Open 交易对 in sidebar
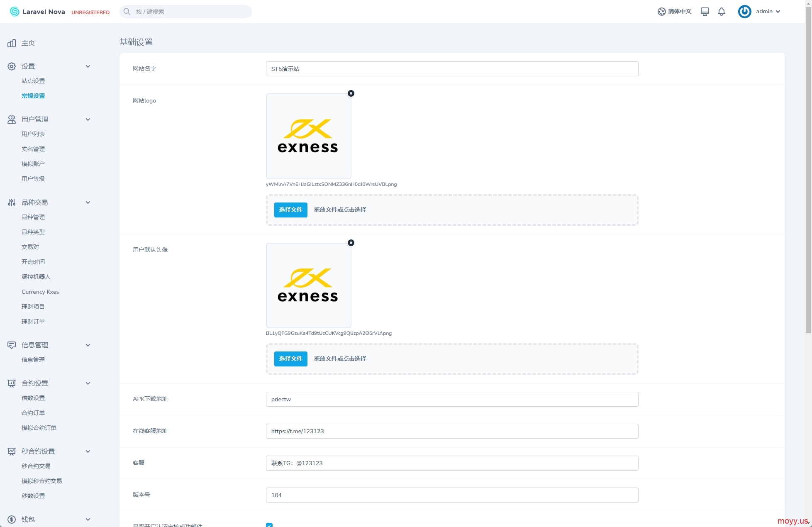Image resolution: width=812 pixels, height=527 pixels. click(x=30, y=247)
